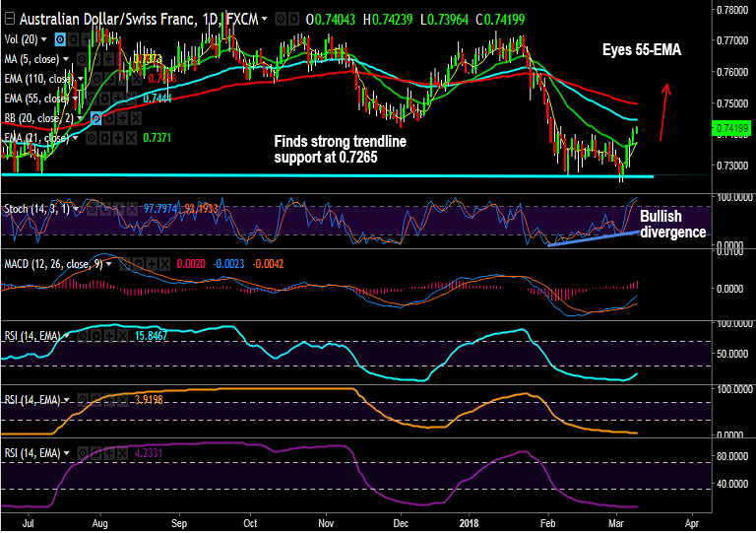
Task: Remove Stoch (14, 3, 1) with X icon
Action: coord(131,209)
